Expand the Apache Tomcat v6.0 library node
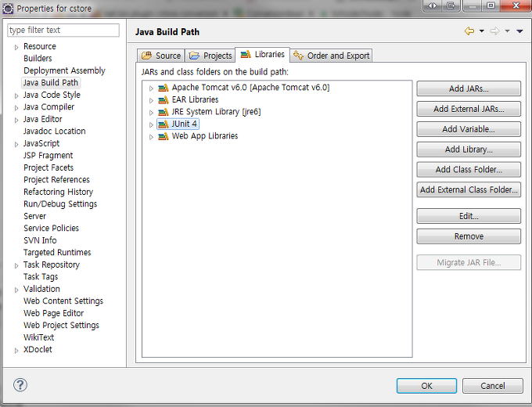 pyautogui.click(x=151, y=88)
